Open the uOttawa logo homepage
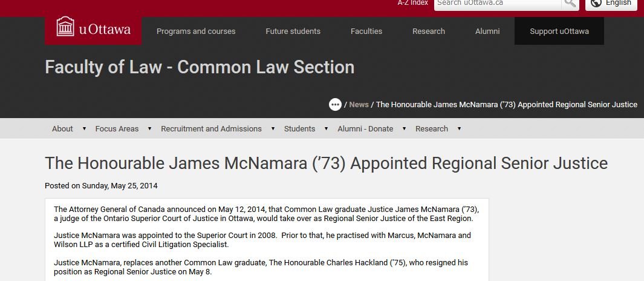The image size is (644, 281). 93,30
